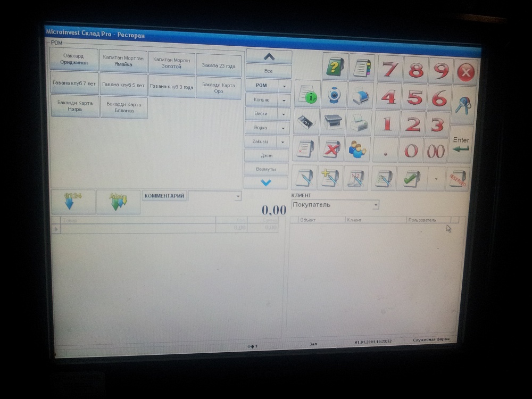Click the notepad with small red x

pyautogui.click(x=305, y=148)
